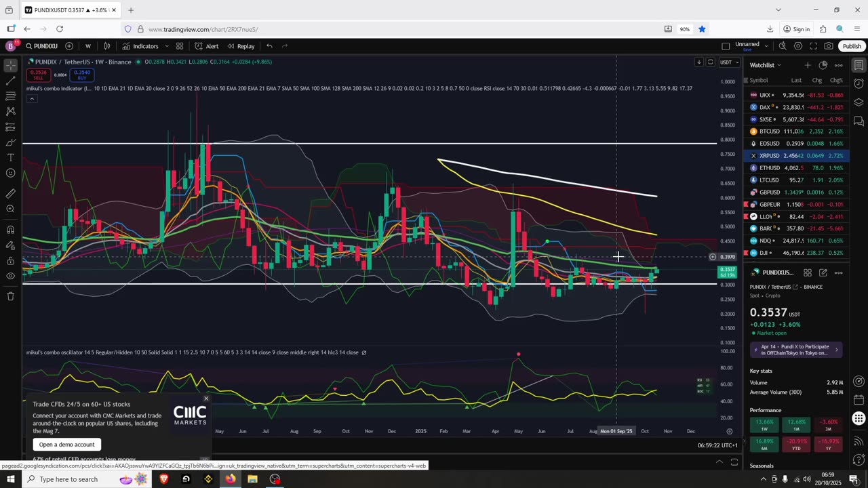
Task: Open quick search icon in top toolbar
Action: (783, 46)
